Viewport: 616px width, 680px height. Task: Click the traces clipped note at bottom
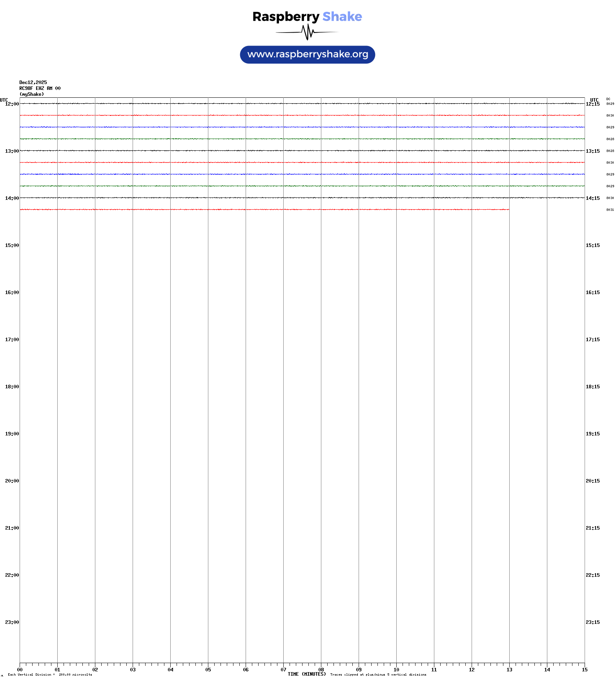378,675
